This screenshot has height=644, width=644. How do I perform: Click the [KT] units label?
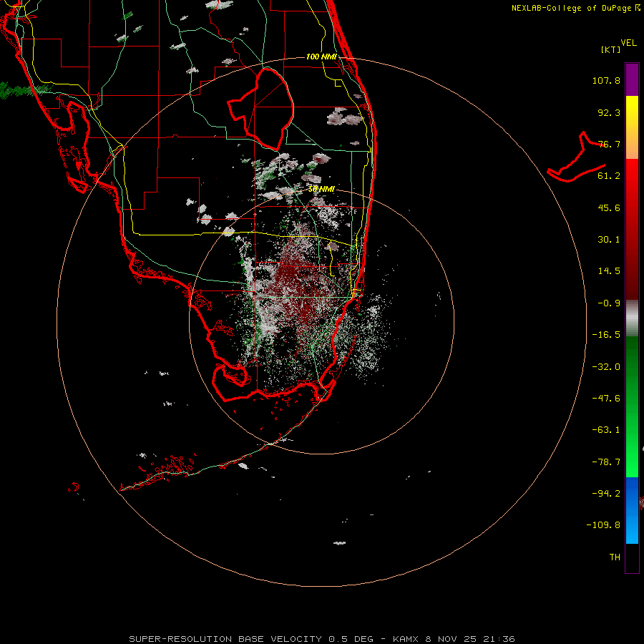[x=611, y=49]
